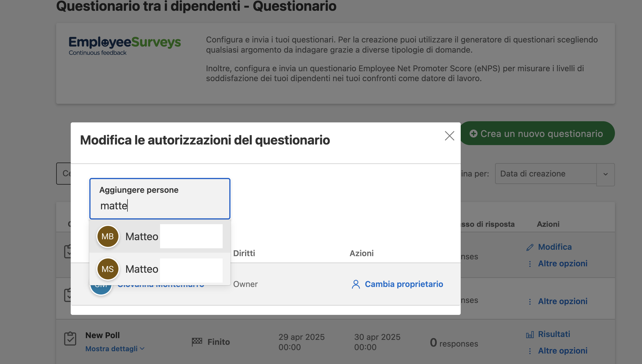The height and width of the screenshot is (364, 642).
Task: Click three-dot icon in New Poll row
Action: (x=530, y=351)
